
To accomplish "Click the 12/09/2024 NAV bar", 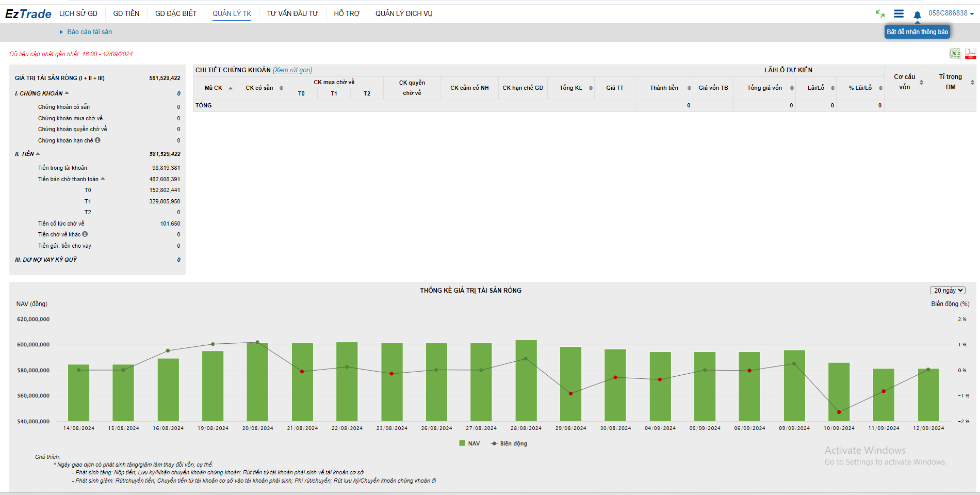I will coord(928,395).
